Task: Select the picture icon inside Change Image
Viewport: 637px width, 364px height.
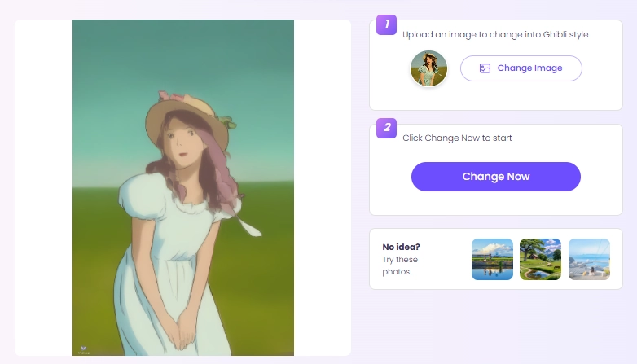Action: coord(485,68)
